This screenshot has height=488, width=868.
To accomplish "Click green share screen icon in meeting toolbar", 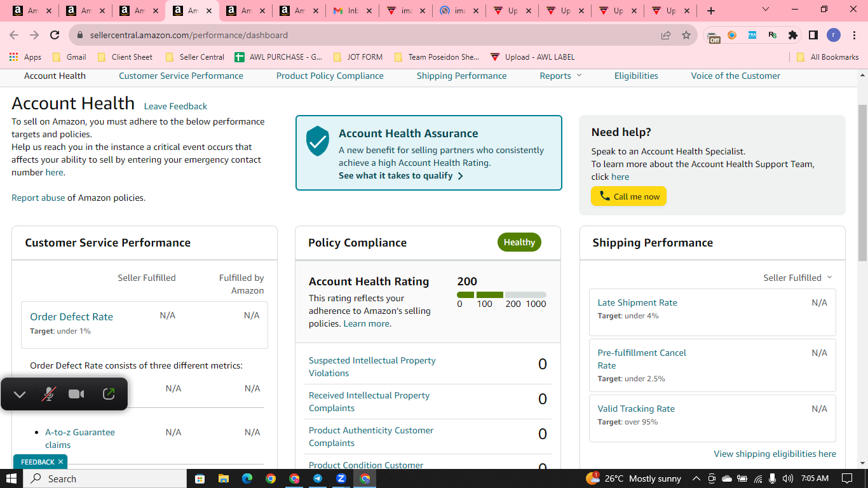I will coord(109,394).
